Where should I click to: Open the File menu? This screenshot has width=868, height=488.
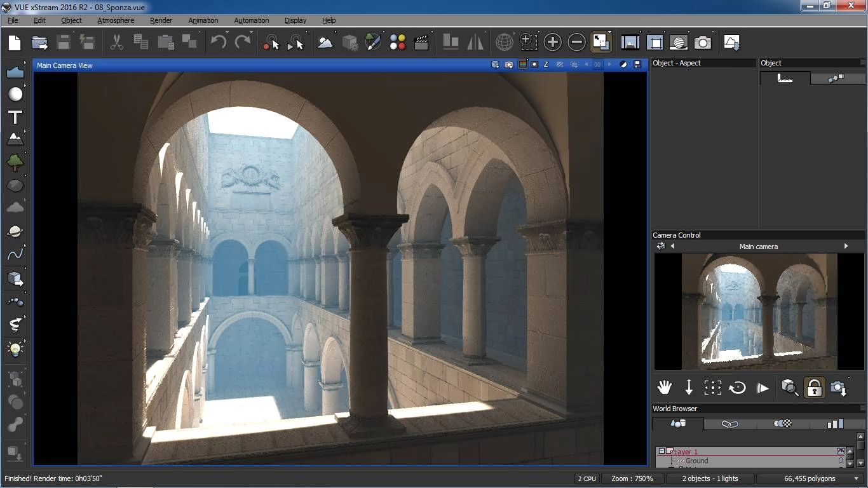[13, 20]
